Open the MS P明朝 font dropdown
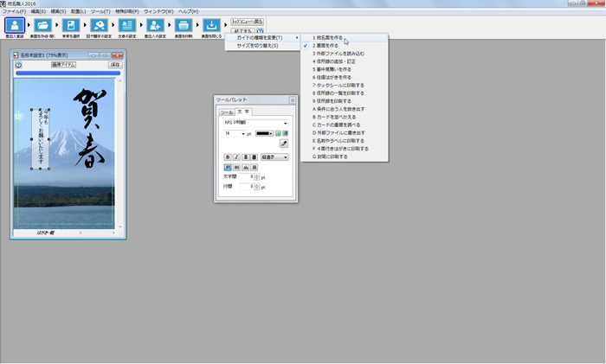This screenshot has width=606, height=364. [255, 123]
